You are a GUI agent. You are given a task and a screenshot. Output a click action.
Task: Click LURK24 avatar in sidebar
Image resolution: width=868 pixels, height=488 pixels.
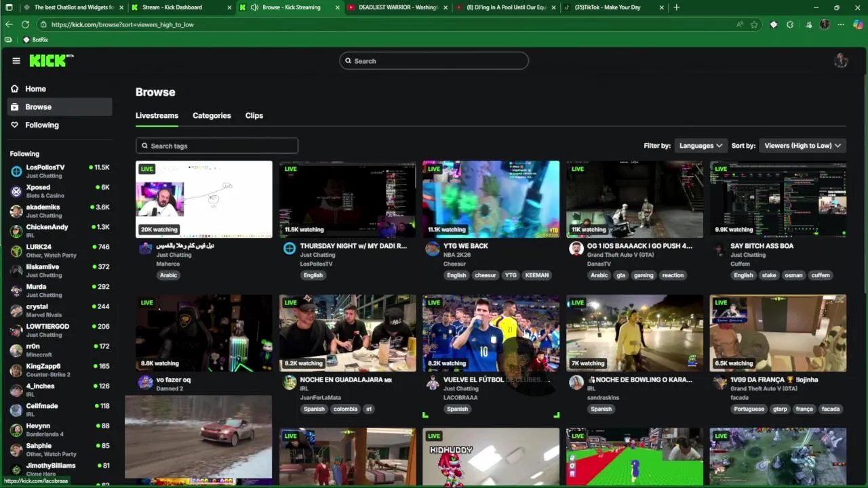point(16,251)
